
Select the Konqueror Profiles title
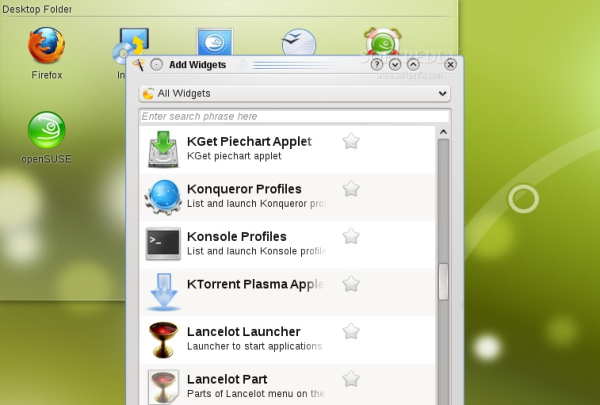pos(244,189)
